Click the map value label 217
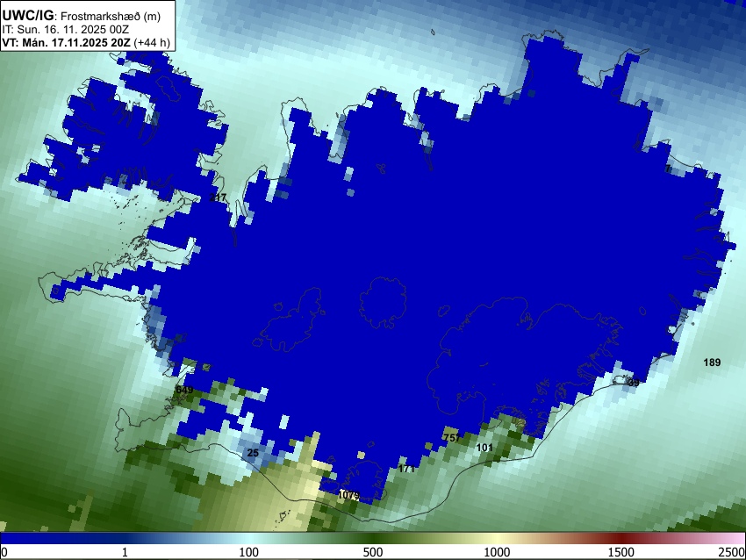This screenshot has height=560, width=746. tap(218, 197)
